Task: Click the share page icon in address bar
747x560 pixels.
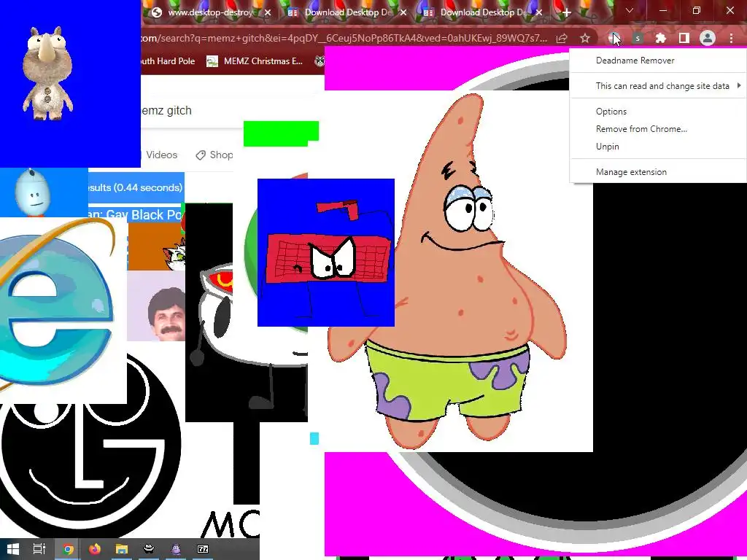Action: (x=562, y=38)
